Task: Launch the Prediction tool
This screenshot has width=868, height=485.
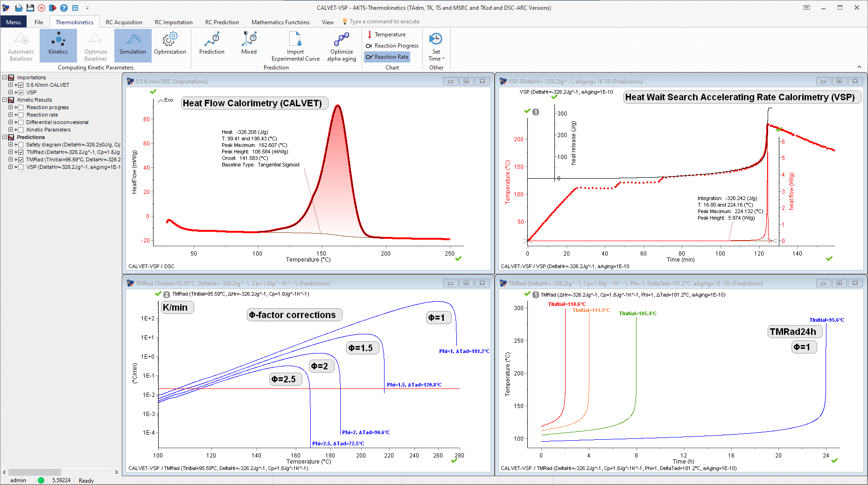Action: pyautogui.click(x=212, y=45)
